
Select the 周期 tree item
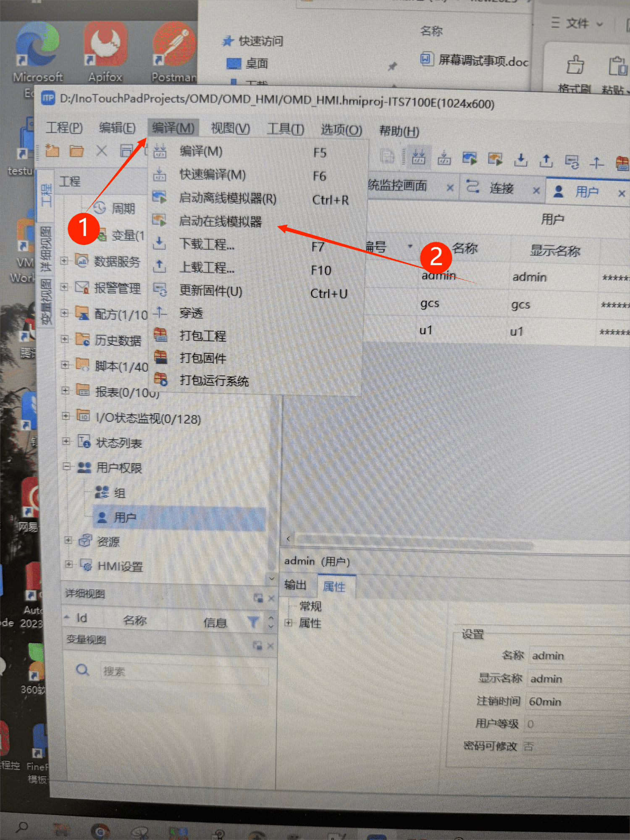[114, 208]
